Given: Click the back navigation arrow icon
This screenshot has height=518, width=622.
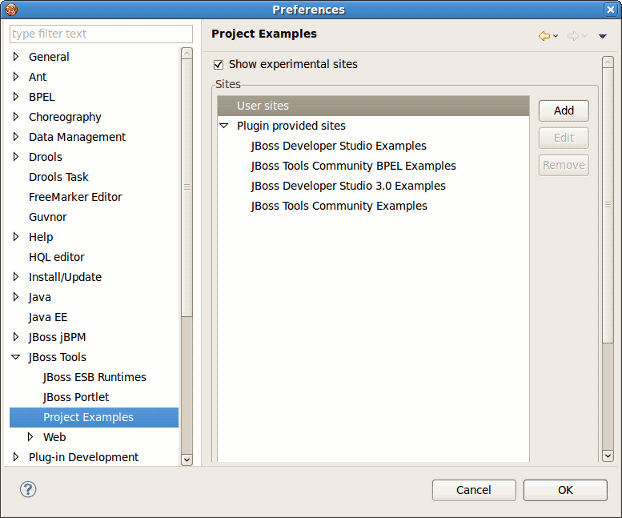Looking at the screenshot, I should click(545, 36).
